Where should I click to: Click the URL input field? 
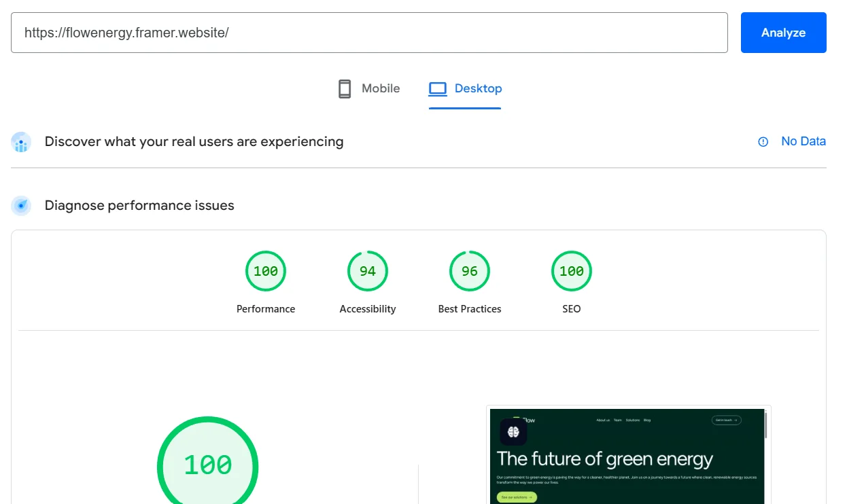tap(369, 33)
